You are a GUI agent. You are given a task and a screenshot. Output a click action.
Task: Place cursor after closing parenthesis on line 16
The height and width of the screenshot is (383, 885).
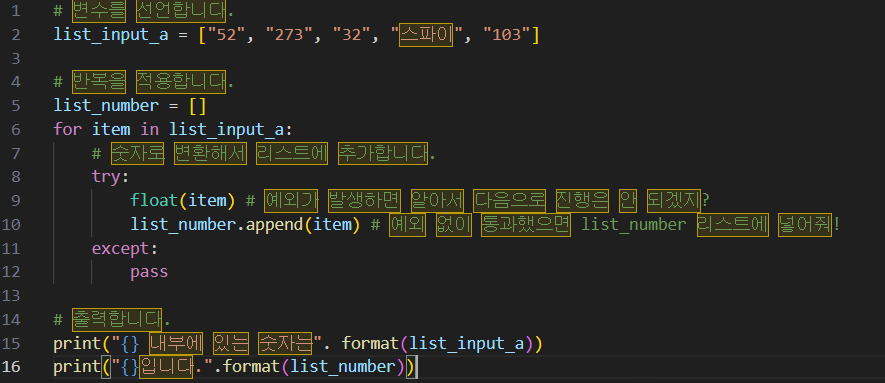click(x=417, y=367)
